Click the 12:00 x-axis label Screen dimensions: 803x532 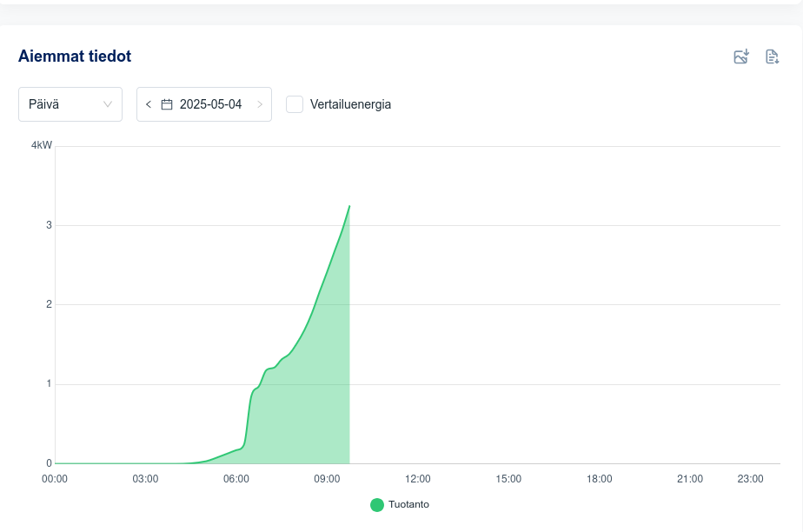[x=418, y=479]
